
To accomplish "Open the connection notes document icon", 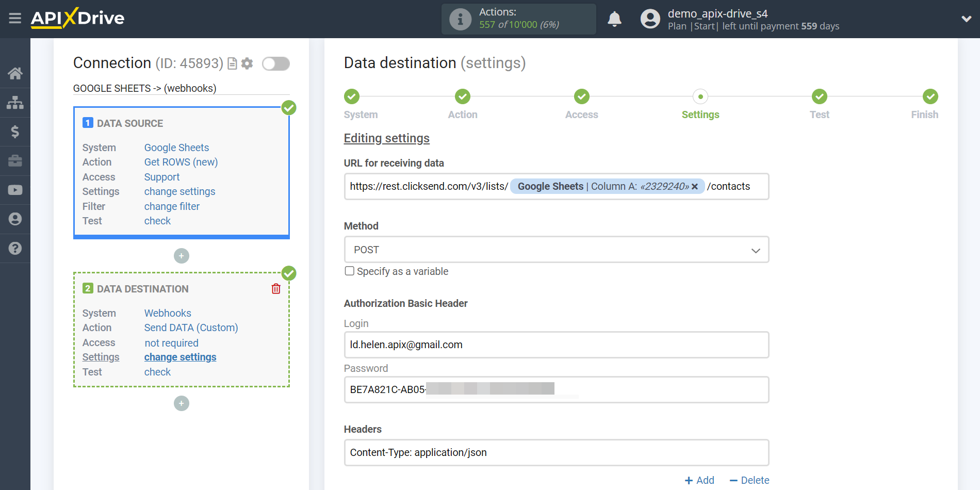I will (232, 63).
